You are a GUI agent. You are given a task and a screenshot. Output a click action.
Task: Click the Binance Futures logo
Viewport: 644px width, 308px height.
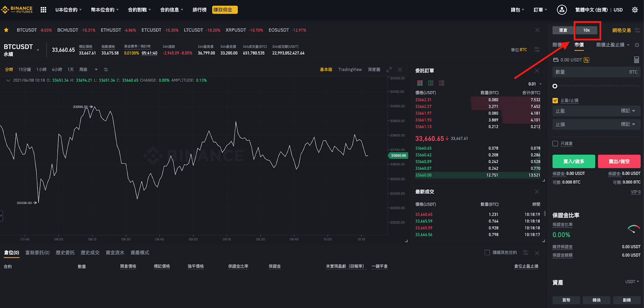17,10
